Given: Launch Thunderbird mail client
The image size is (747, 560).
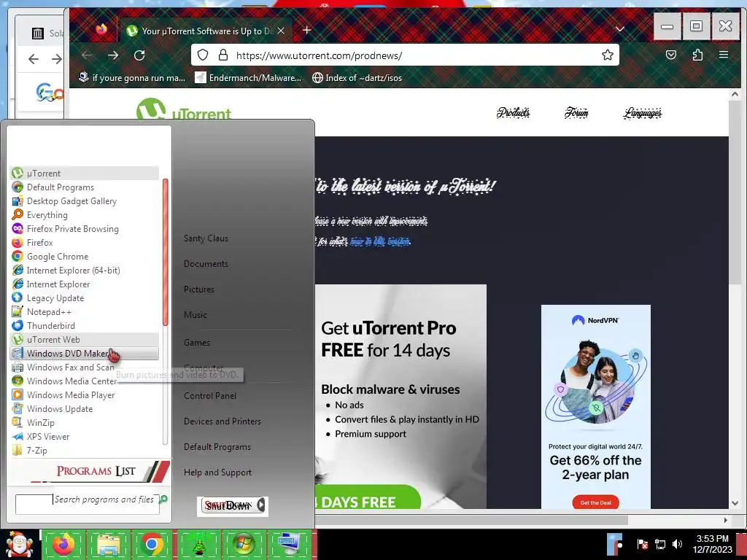Looking at the screenshot, I should pos(85,326).
